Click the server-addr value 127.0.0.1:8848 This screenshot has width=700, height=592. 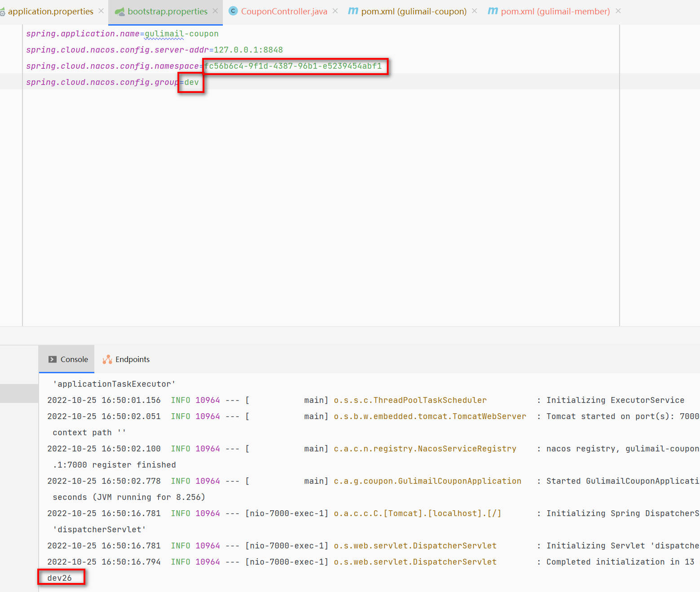pyautogui.click(x=248, y=50)
